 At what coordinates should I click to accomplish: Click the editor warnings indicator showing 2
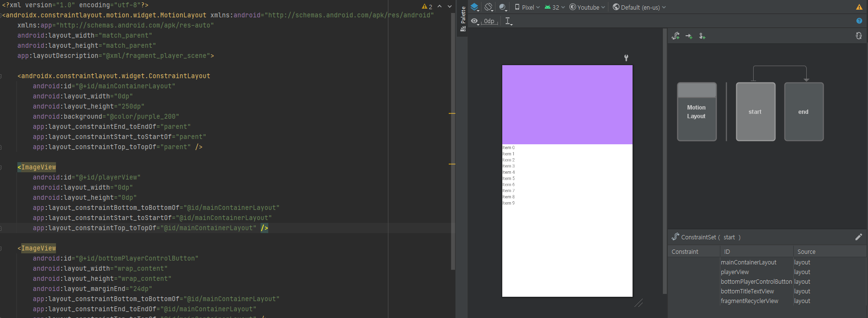(x=427, y=7)
